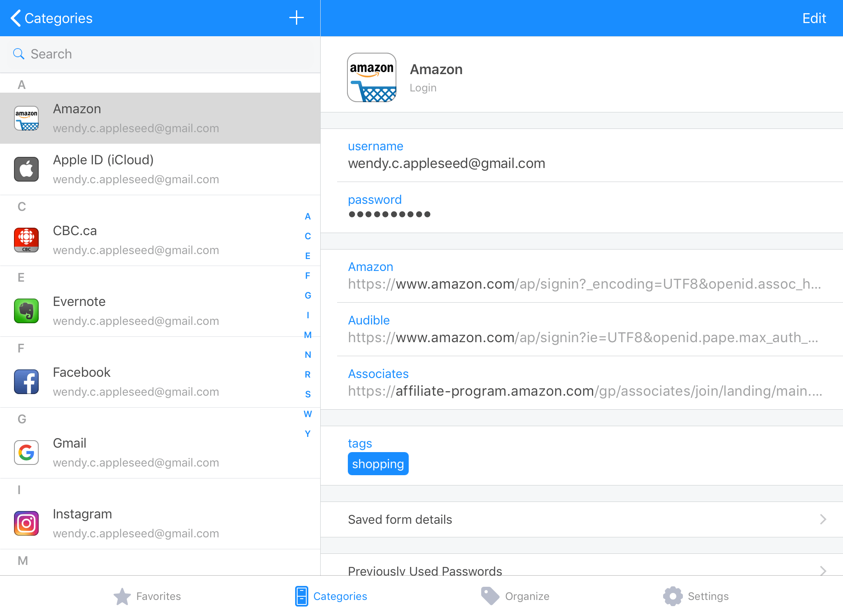Jump to index letter F
The width and height of the screenshot is (843, 616).
[x=307, y=276]
